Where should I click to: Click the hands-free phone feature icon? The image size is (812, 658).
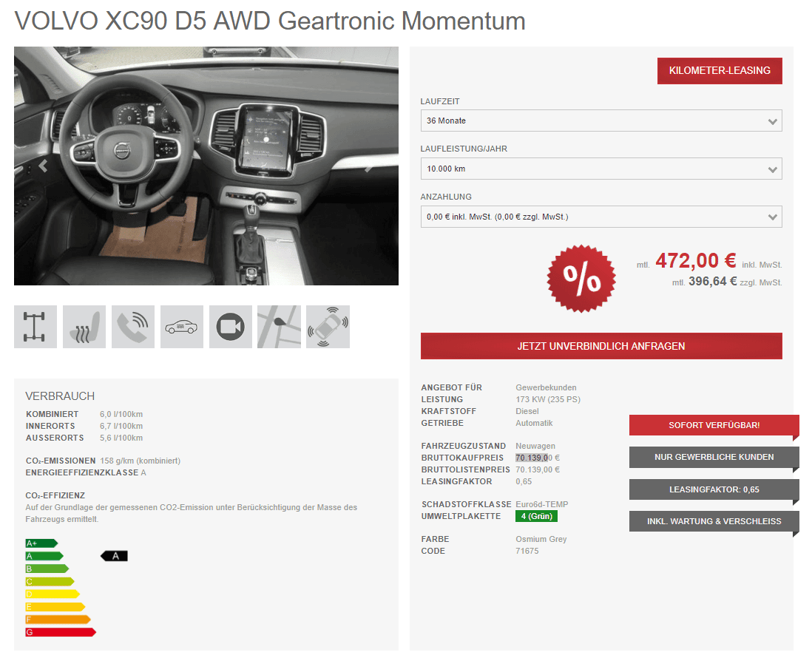click(x=133, y=327)
